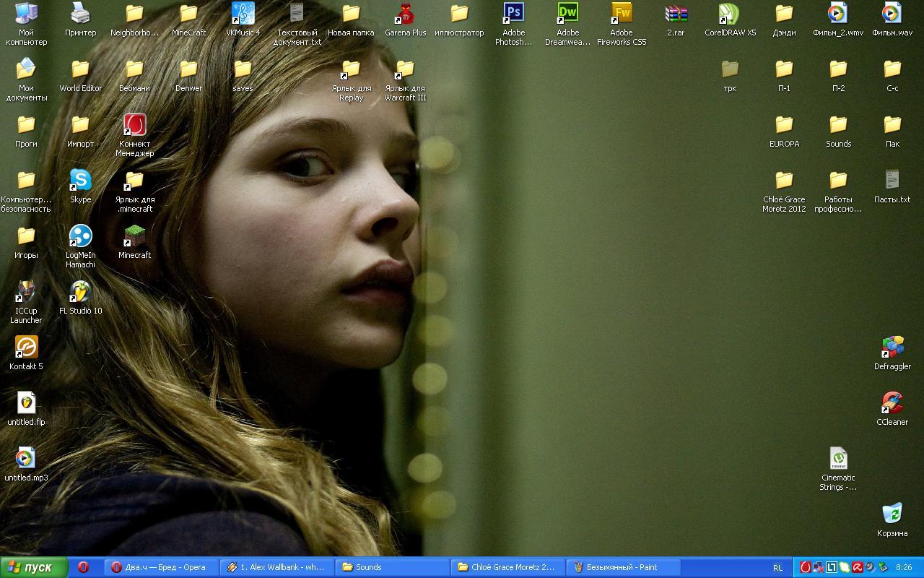This screenshot has height=578, width=924.
Task: Open the пуск Start menu button
Action: point(33,567)
